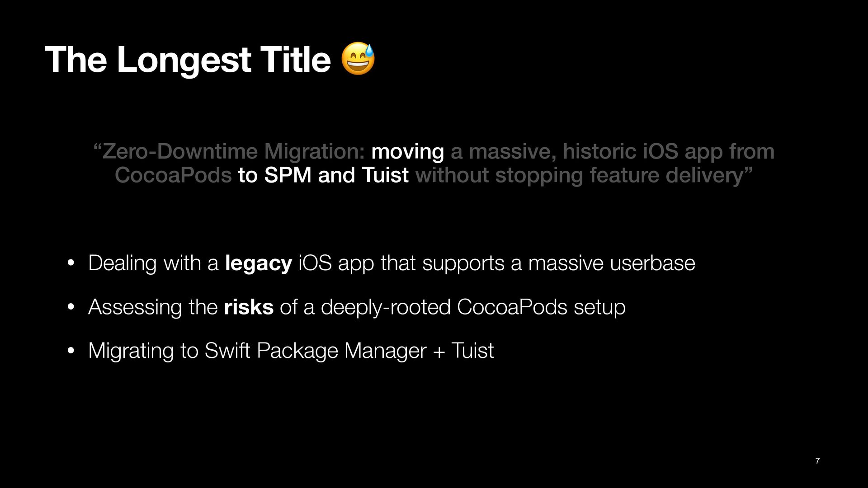Viewport: 868px width, 488px height.
Task: Click 'Dealing with a' at first bullet start
Action: pos(153,263)
